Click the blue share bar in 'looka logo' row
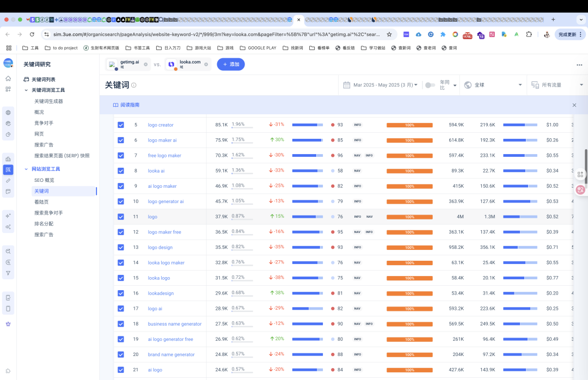The image size is (588, 380). click(308, 278)
